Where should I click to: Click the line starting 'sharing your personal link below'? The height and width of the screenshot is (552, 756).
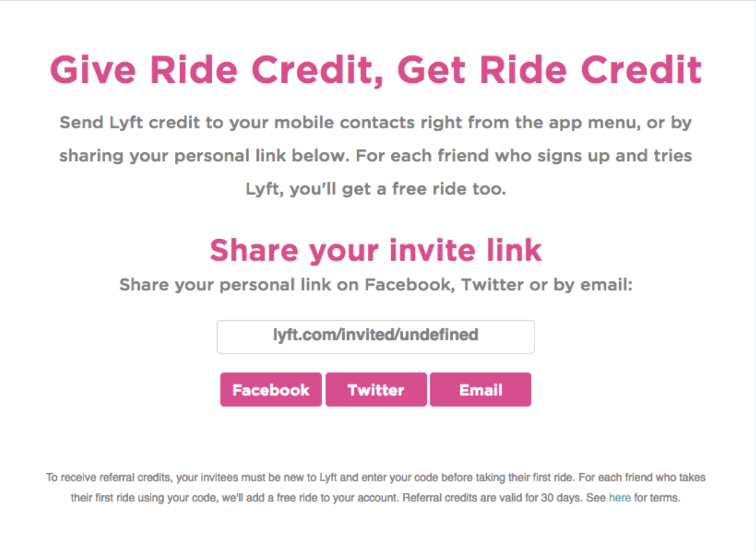coord(204,156)
